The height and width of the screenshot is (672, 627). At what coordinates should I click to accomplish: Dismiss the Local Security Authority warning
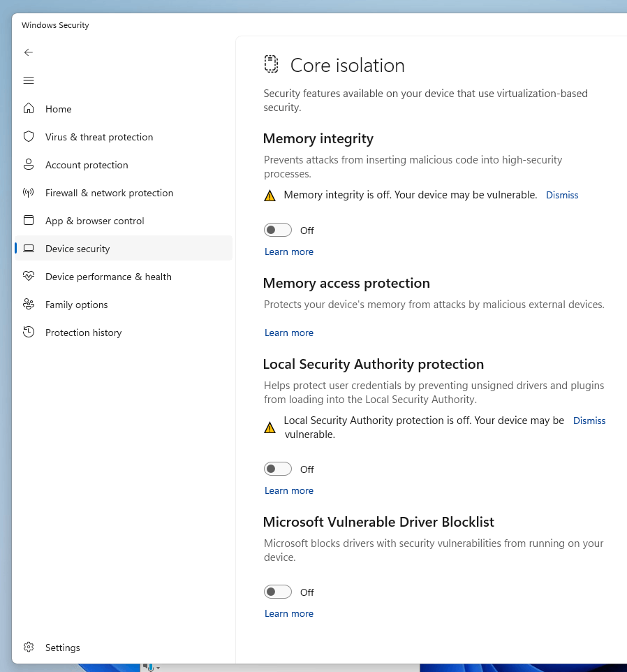[x=589, y=421]
